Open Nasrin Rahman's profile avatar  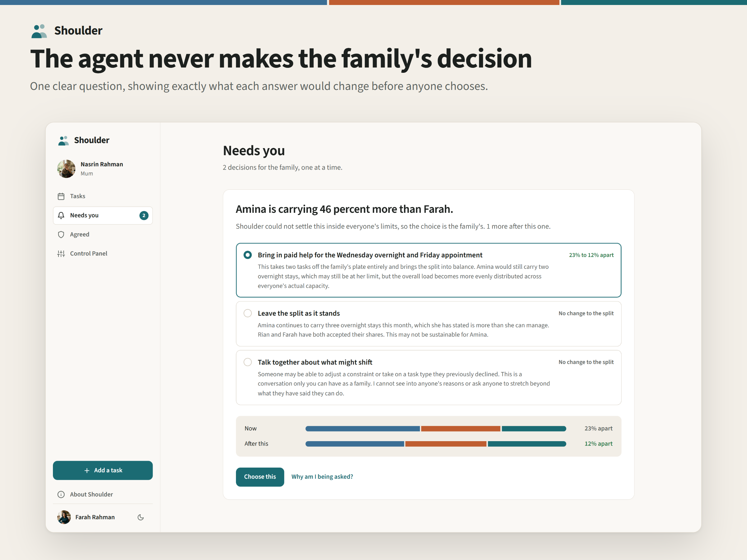pos(66,169)
